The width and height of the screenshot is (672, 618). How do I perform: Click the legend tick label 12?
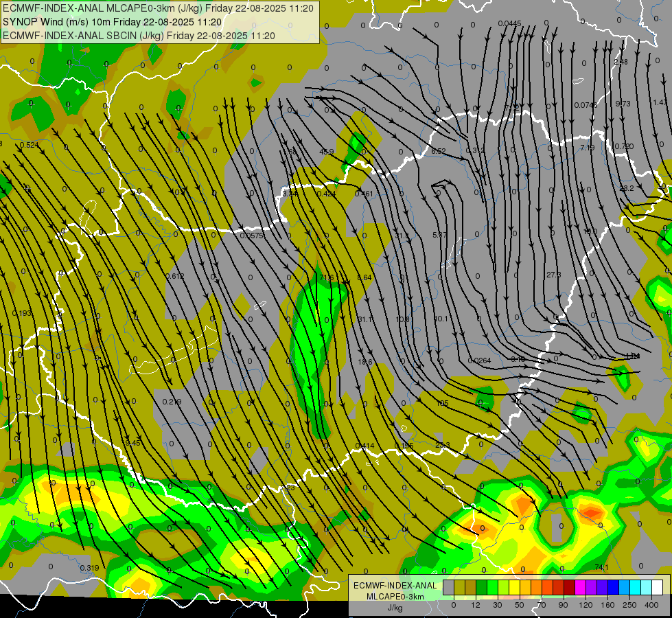coord(475,605)
